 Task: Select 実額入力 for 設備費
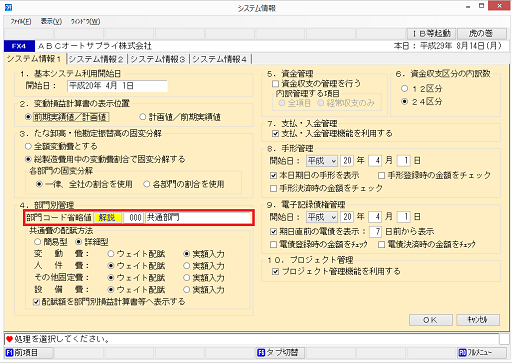(x=204, y=290)
